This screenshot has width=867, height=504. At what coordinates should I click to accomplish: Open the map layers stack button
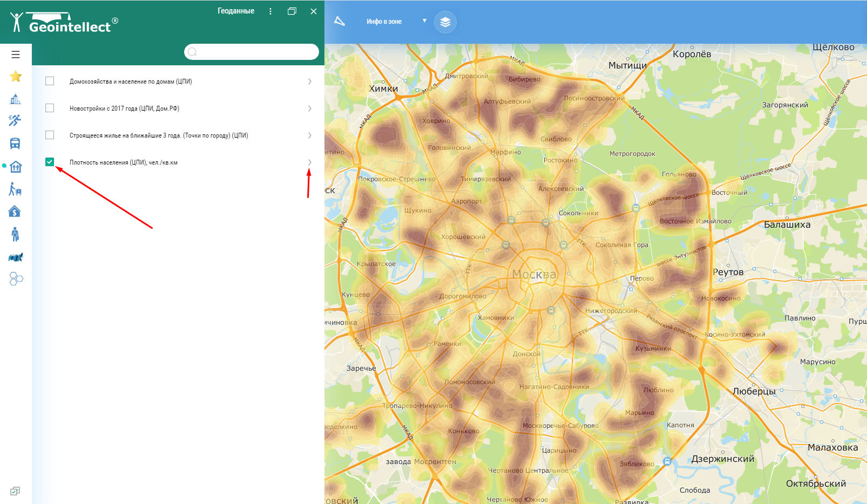coord(445,22)
